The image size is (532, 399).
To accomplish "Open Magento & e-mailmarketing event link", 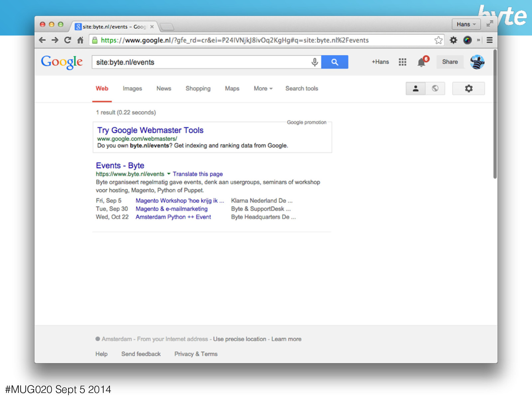I will [x=172, y=209].
